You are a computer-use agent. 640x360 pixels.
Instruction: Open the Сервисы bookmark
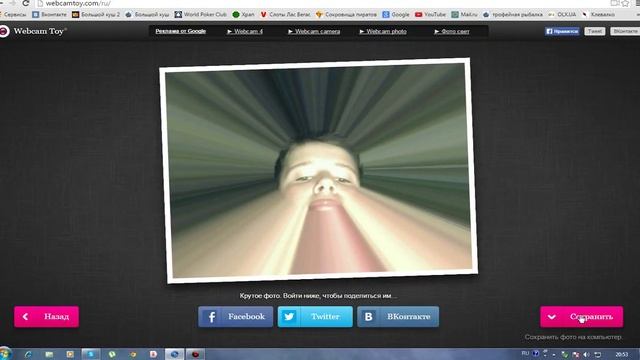point(13,14)
